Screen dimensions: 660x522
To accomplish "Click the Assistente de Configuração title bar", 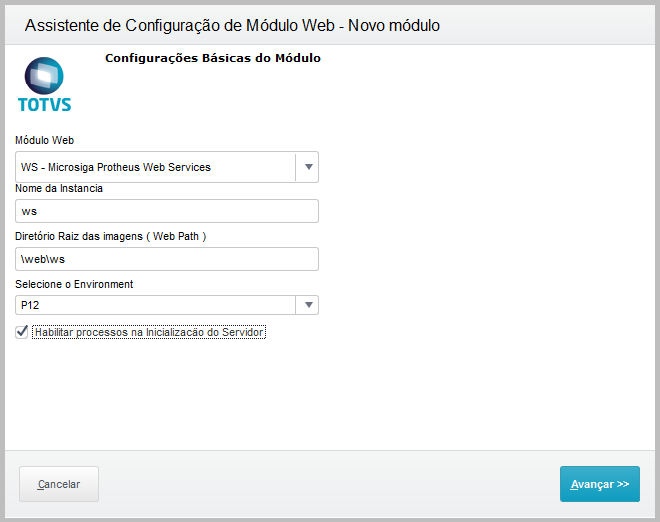I will pyautogui.click(x=231, y=24).
